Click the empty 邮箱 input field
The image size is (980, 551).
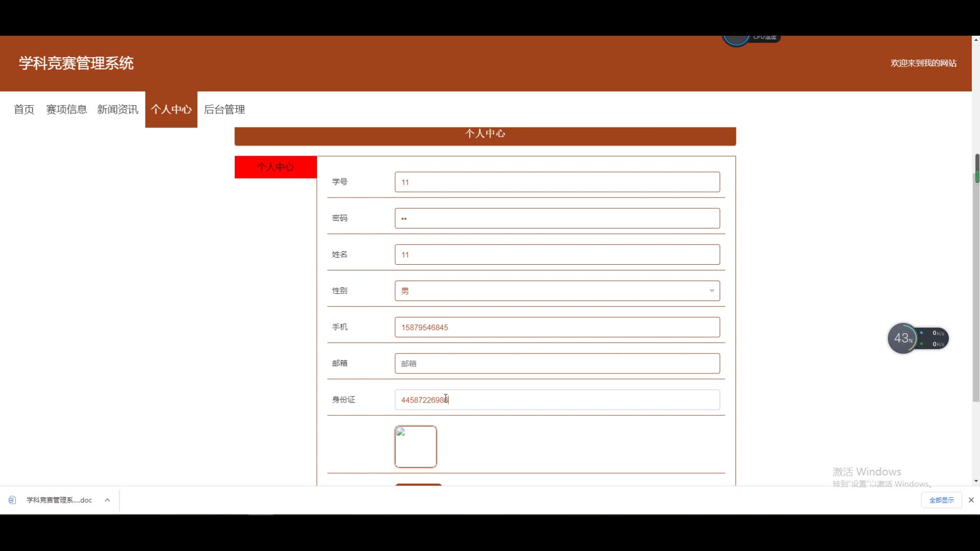click(557, 363)
